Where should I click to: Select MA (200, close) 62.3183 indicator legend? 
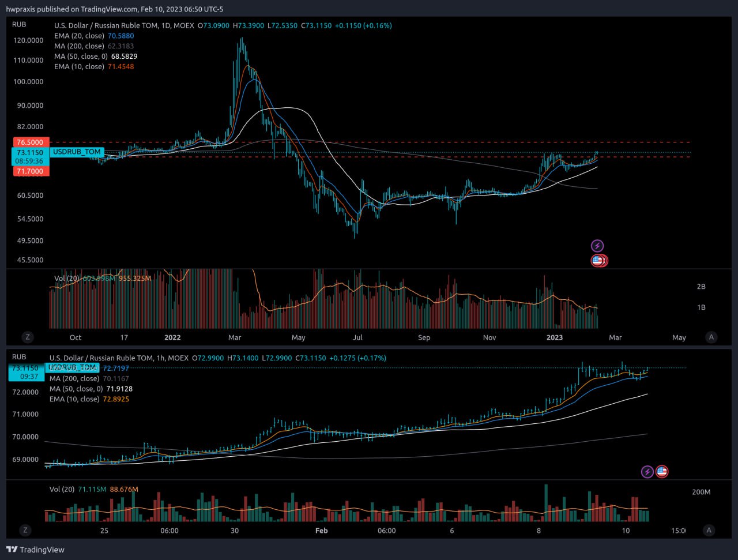click(94, 46)
